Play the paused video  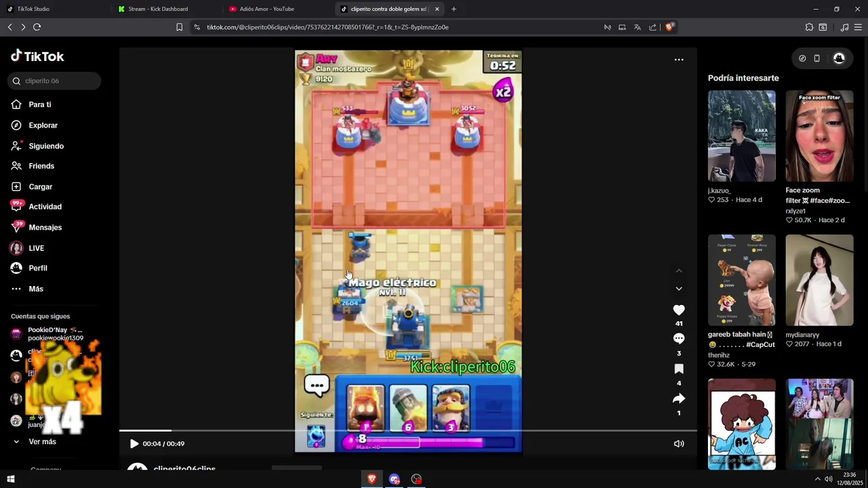[134, 444]
